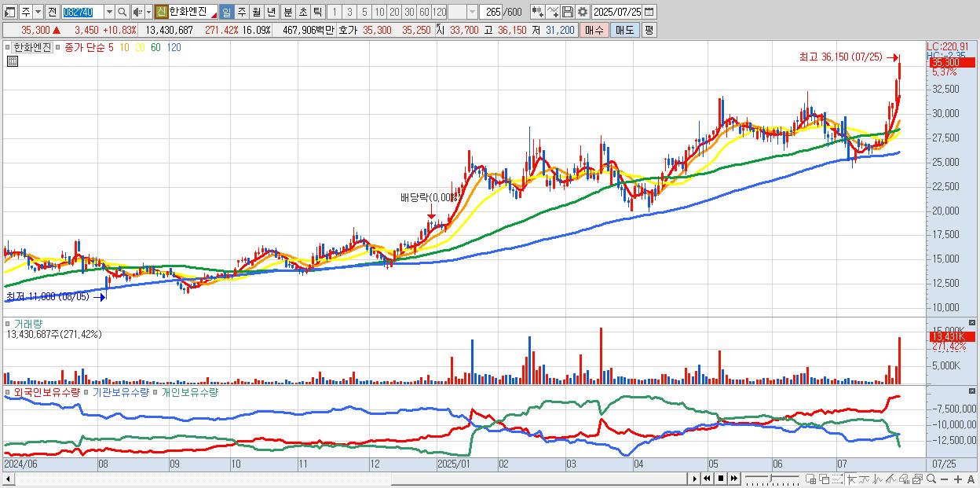The width and height of the screenshot is (980, 488).
Task: Click the window grid layout icon
Action: (810, 479)
